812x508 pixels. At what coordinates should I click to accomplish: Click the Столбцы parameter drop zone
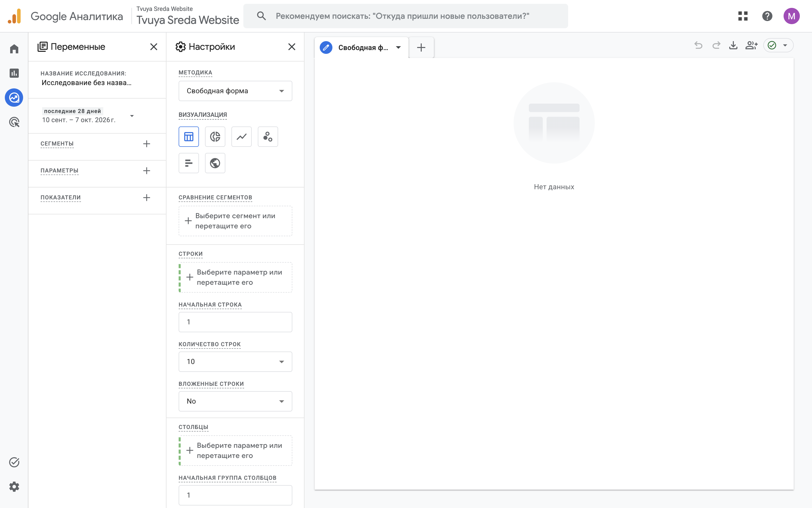point(235,451)
